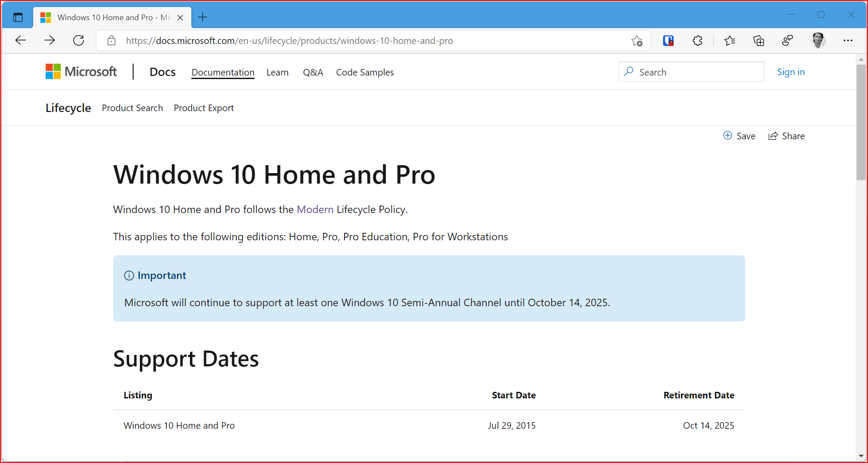This screenshot has width=868, height=463.
Task: Click the 'Oct 14, 2025' retirement date
Action: pos(708,426)
